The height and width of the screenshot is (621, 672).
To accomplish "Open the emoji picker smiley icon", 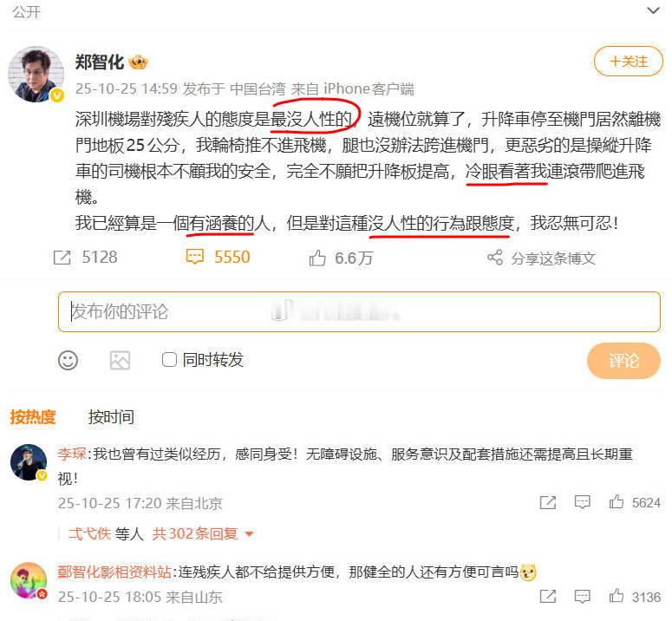I will (x=68, y=360).
